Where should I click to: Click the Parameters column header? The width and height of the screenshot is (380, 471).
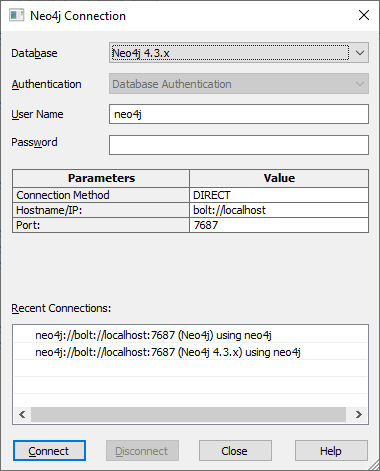[x=101, y=178]
